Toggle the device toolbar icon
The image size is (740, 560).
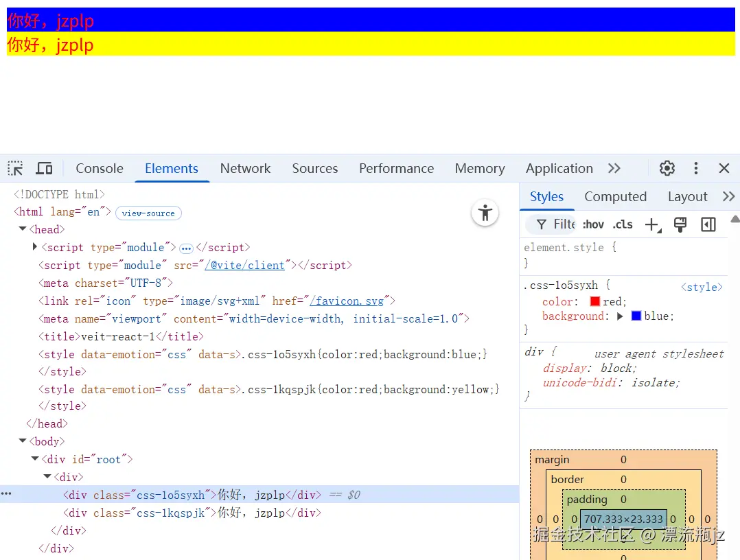[x=43, y=167]
